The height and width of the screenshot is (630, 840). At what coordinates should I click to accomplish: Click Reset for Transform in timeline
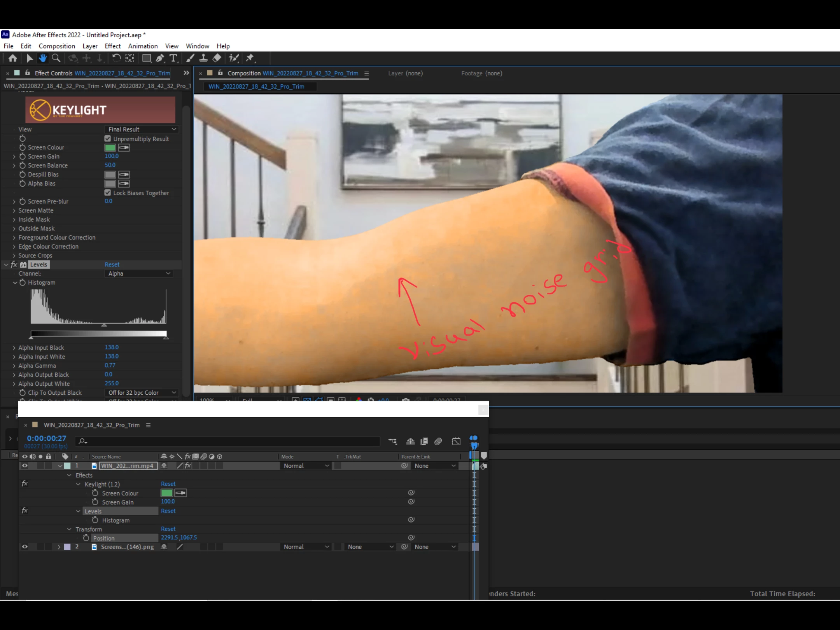click(x=168, y=529)
